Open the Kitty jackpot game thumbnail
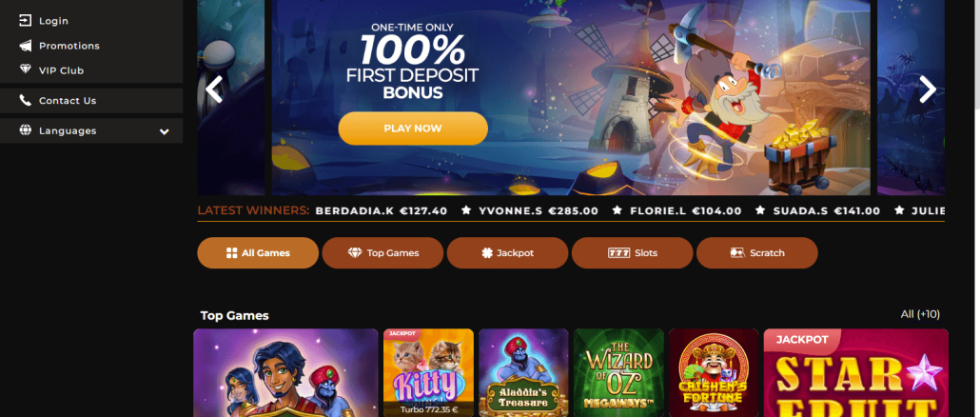980x417 pixels. coord(428,372)
